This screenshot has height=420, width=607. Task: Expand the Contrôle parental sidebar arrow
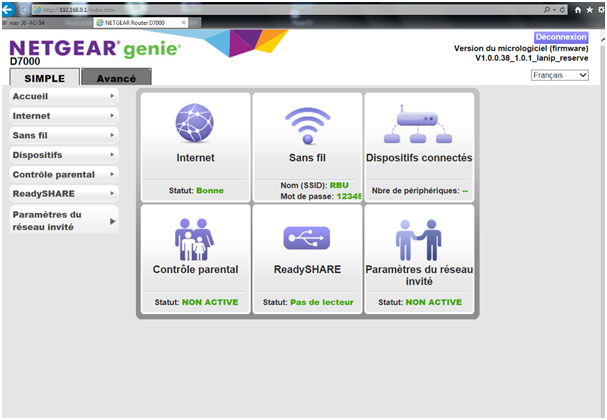point(112,174)
